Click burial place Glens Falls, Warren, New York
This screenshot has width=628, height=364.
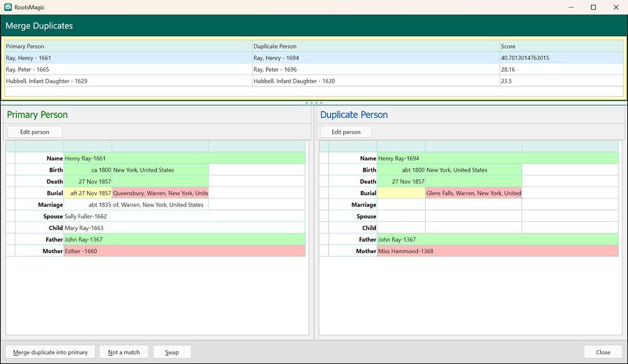(473, 193)
